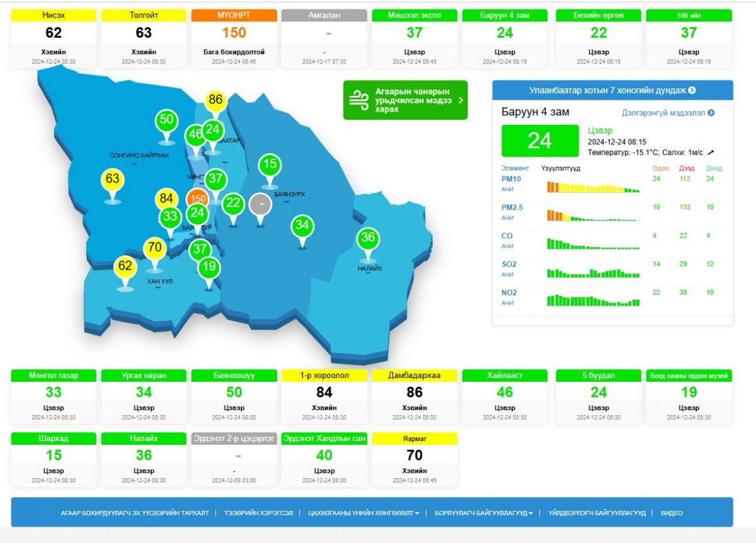Select the yellow 70 map pin

155,248
